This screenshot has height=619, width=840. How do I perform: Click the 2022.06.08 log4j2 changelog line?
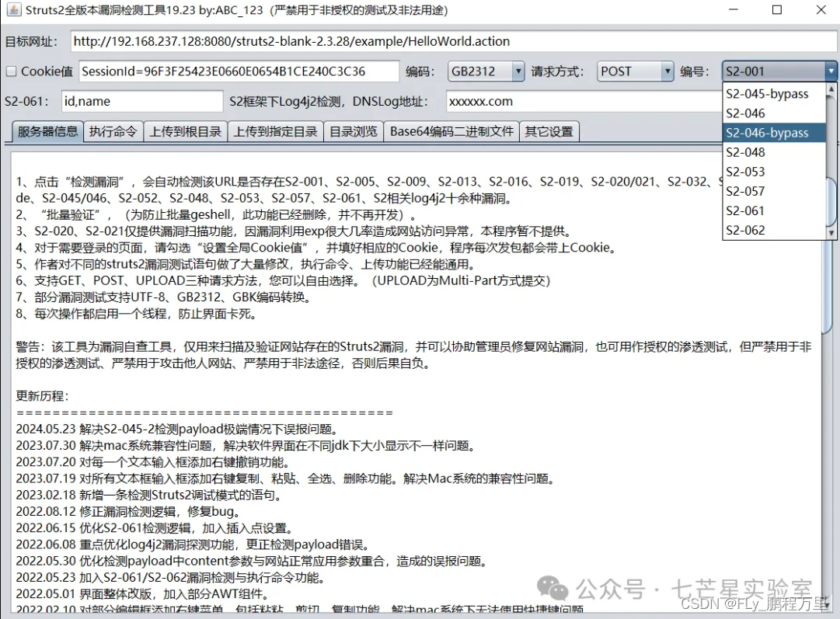[x=194, y=544]
